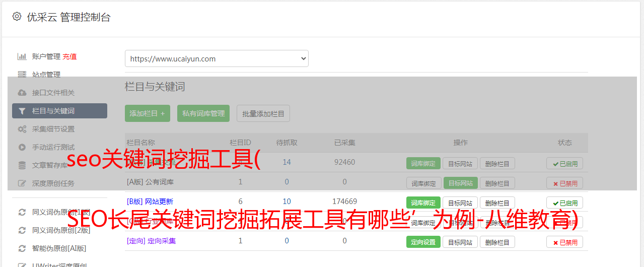Click the 状态 column header
This screenshot has height=267, width=644.
[x=565, y=143]
